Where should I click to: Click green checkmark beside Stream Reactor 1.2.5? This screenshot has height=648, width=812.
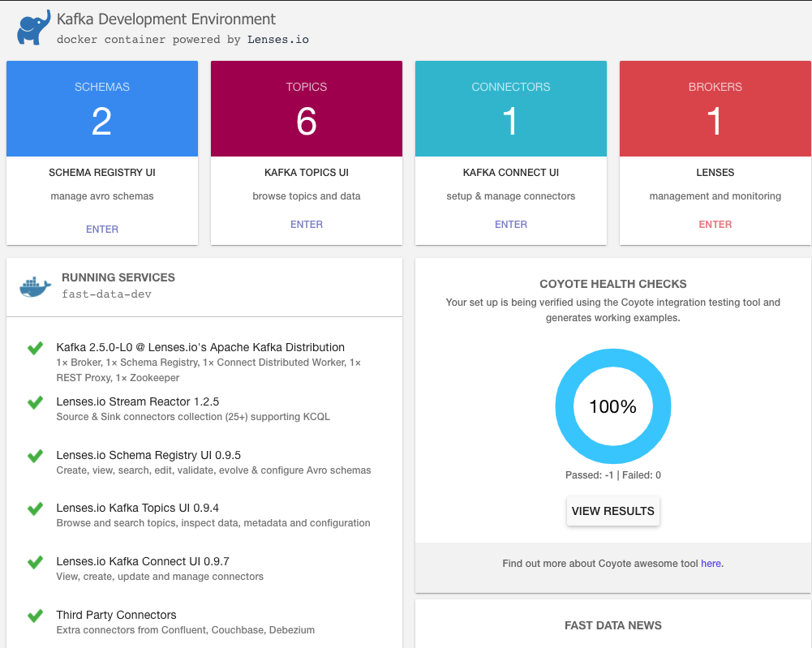coord(35,402)
